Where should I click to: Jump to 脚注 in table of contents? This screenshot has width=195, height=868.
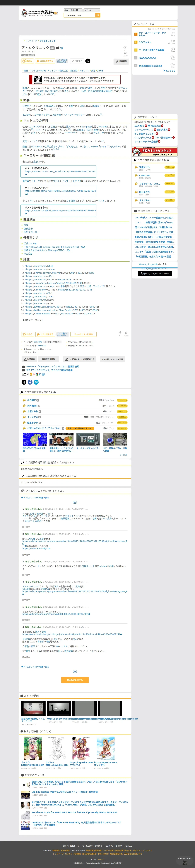coord(93,71)
